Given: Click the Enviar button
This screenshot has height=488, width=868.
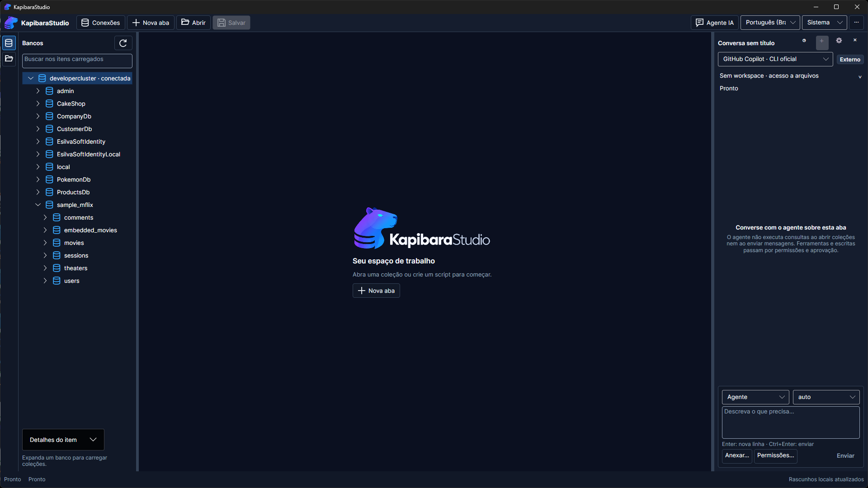Looking at the screenshot, I should 845,456.
